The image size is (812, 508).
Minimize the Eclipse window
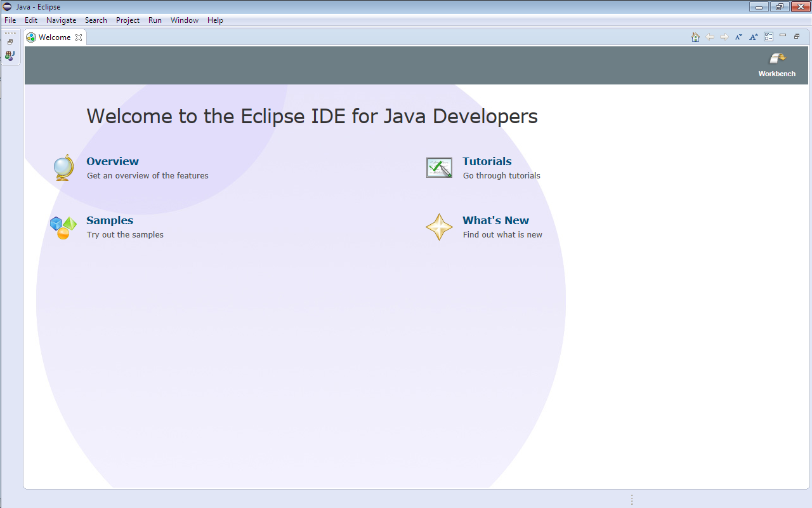[759, 7]
